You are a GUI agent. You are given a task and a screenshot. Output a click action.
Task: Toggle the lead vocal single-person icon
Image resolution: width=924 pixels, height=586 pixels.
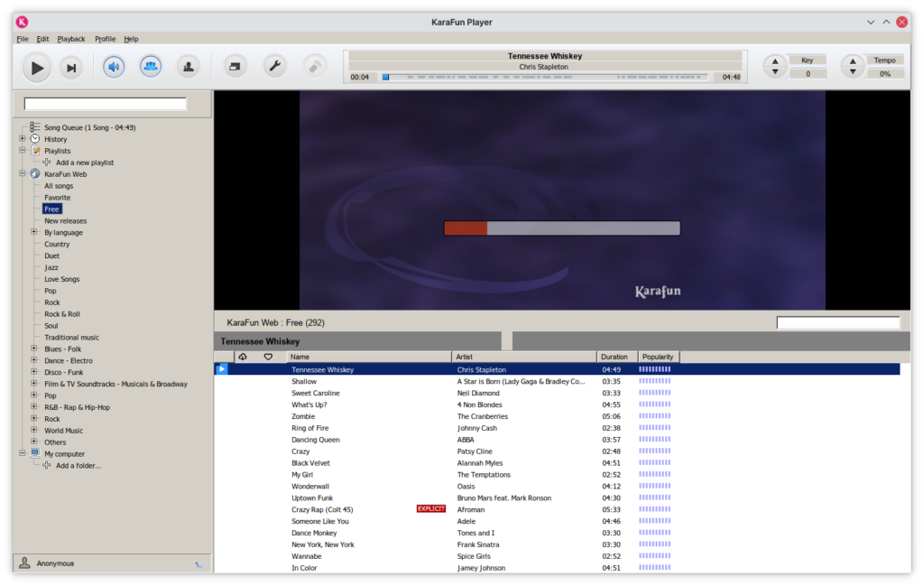click(x=189, y=66)
